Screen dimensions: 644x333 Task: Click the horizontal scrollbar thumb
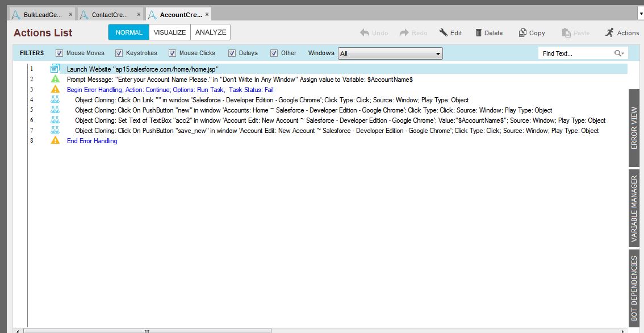pos(147,330)
